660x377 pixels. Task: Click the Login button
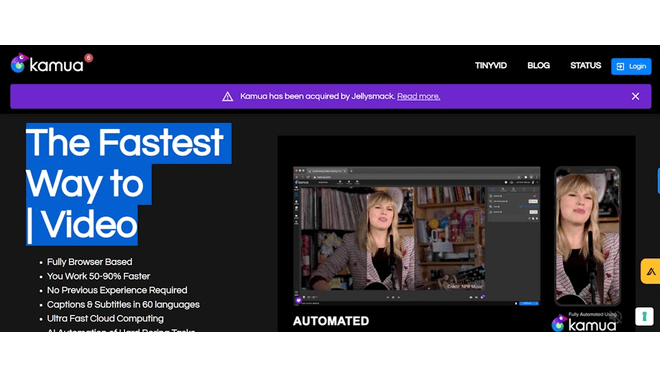631,66
